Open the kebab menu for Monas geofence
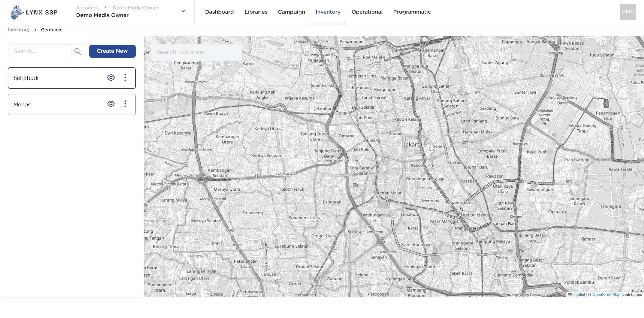644x318 pixels. tap(125, 104)
